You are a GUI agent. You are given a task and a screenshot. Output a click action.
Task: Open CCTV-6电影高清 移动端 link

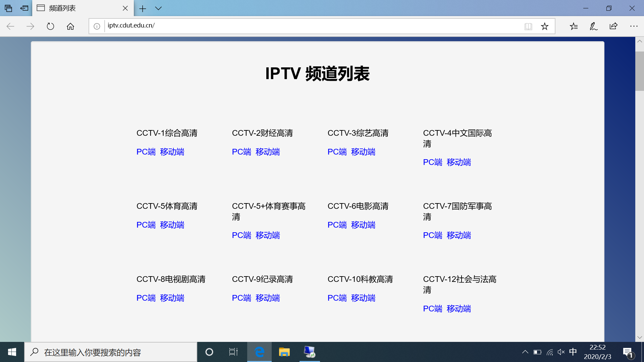coord(363,225)
